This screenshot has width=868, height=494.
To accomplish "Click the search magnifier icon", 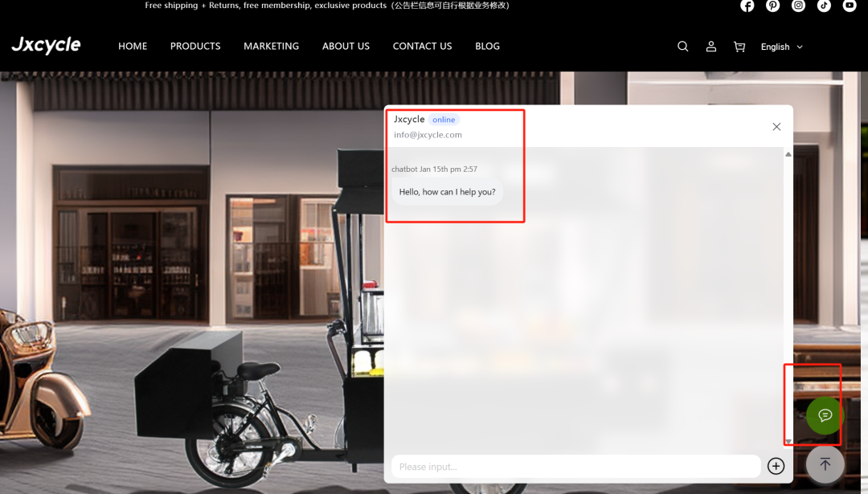I will [682, 47].
